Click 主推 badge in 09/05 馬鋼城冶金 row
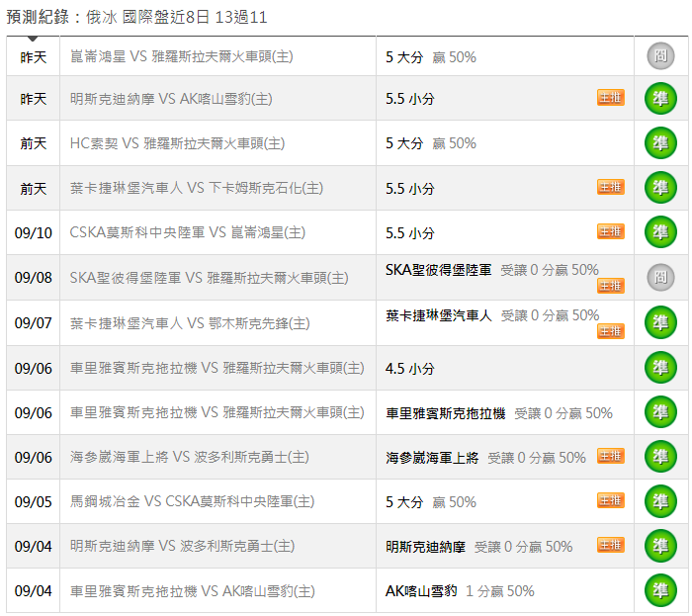Image resolution: width=692 pixels, height=616 pixels. click(x=610, y=500)
